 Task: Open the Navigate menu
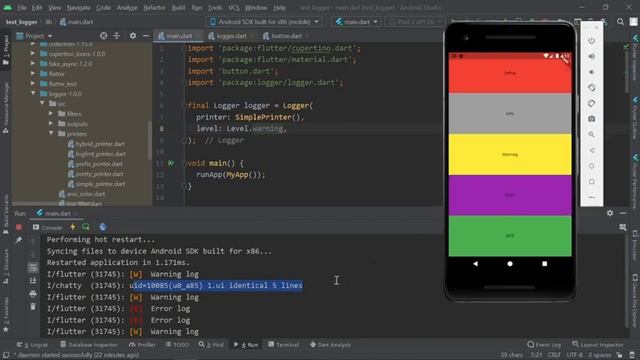tap(78, 8)
